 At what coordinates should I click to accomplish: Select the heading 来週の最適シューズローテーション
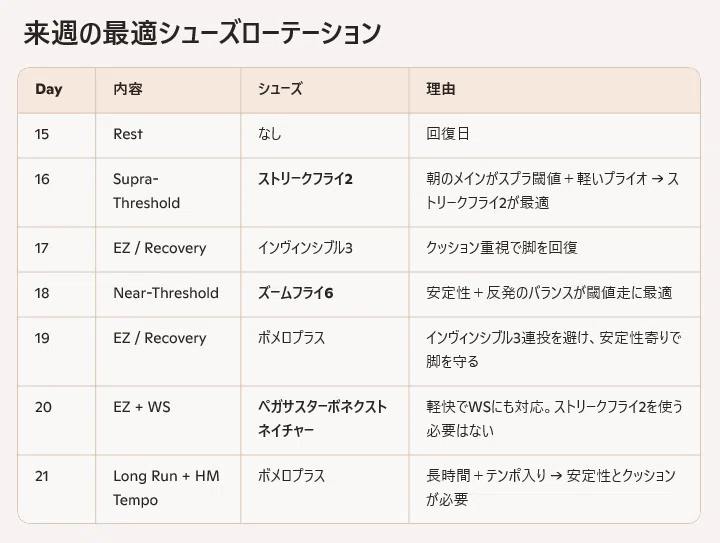tap(202, 34)
